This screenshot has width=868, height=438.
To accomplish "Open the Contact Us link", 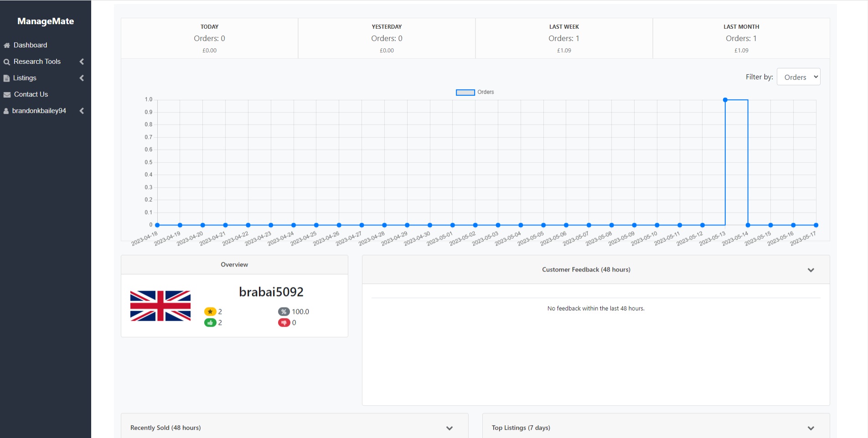I will coord(31,94).
